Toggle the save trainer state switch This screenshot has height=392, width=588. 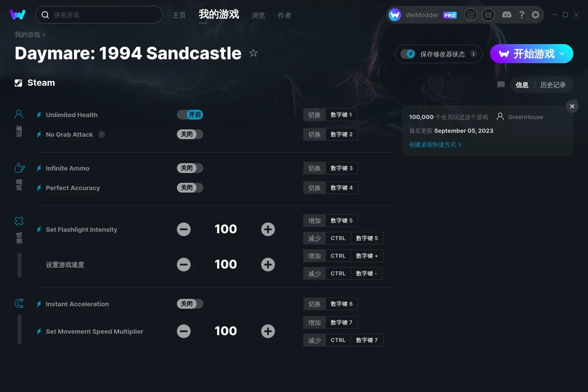(x=408, y=54)
